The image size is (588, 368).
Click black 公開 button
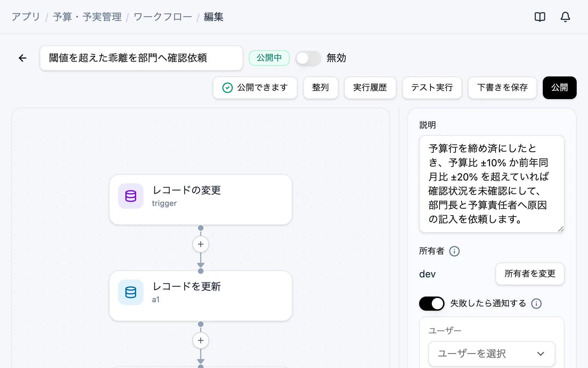point(560,88)
